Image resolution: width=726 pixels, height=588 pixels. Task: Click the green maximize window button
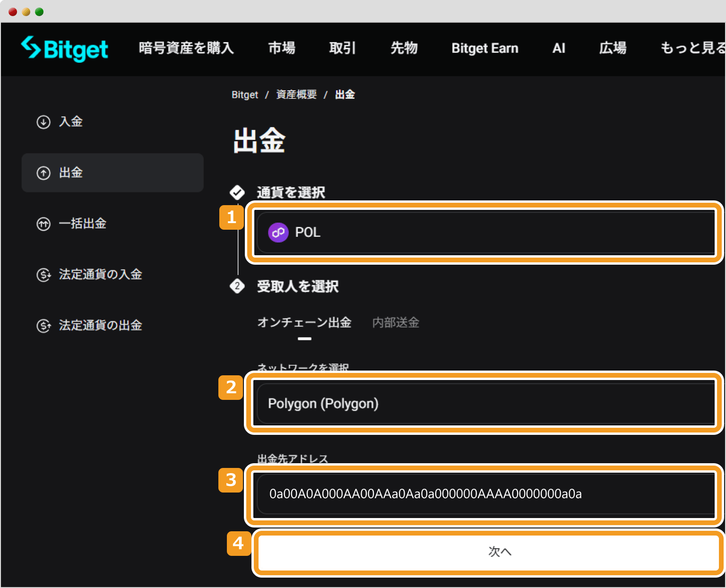(x=39, y=12)
